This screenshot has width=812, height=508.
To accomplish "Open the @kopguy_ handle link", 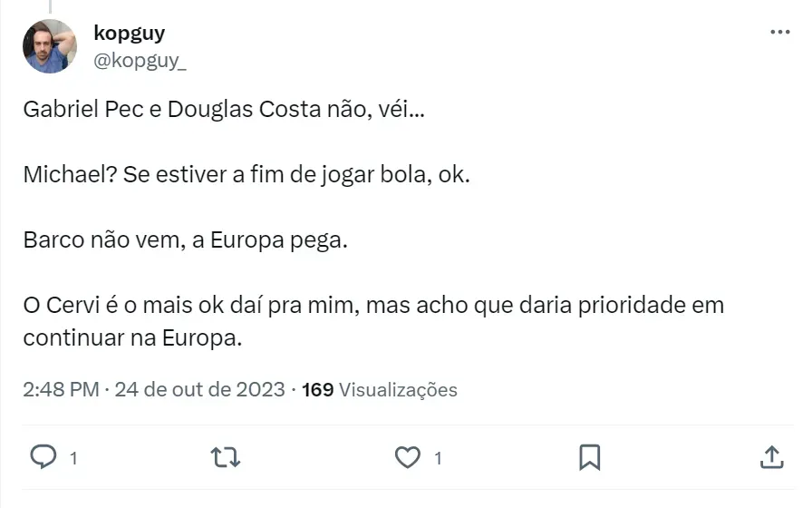I will tap(140, 61).
